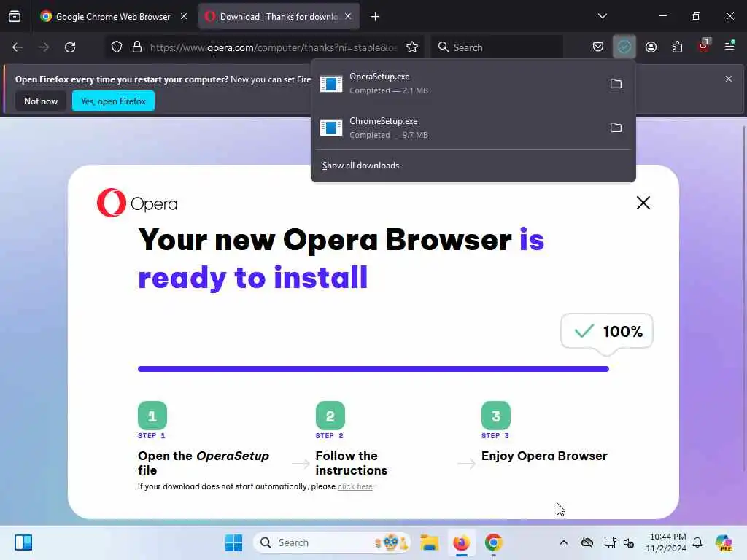
Task: Close the Opera Download tab
Action: 348,16
